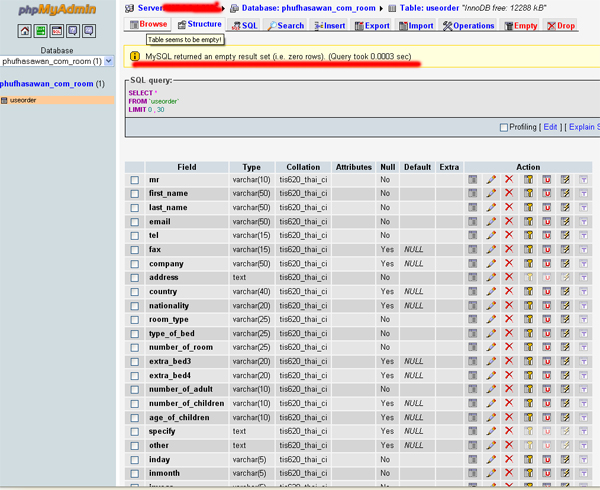
Task: Enable the Profiling checkbox
Action: [504, 127]
